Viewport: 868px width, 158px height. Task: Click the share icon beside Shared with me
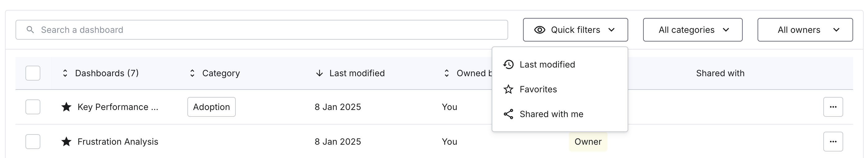click(508, 114)
